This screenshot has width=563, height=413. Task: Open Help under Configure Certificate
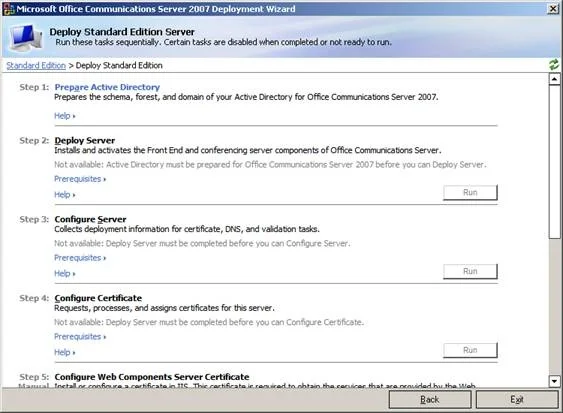click(65, 352)
